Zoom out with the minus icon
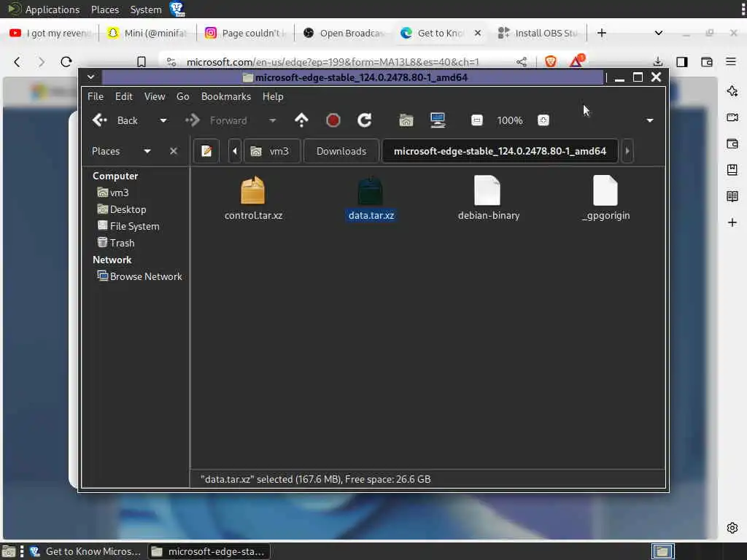 [x=477, y=120]
